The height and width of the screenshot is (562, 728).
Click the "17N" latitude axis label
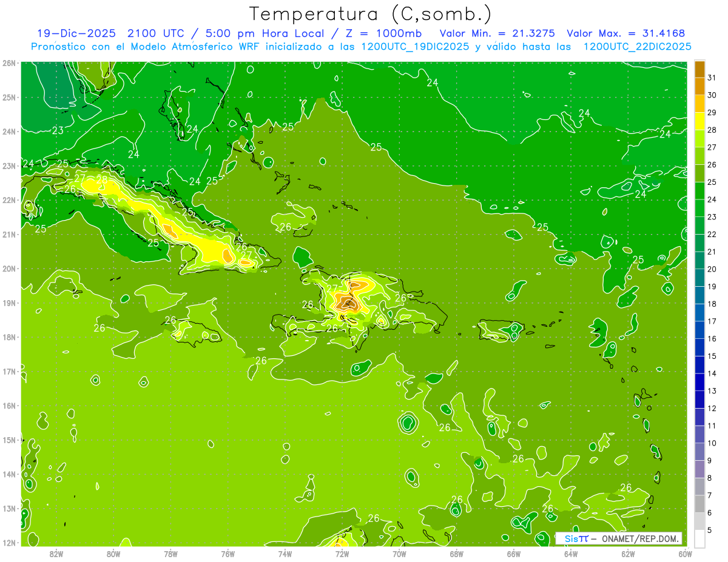click(x=9, y=371)
